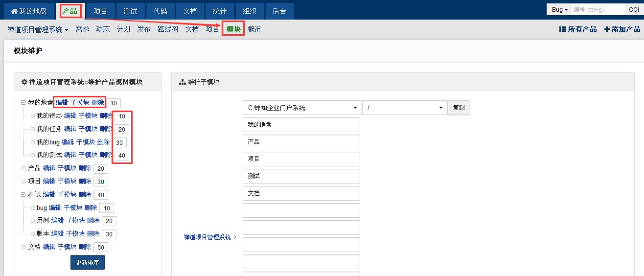Click the submodule field containing 测试

(301, 176)
